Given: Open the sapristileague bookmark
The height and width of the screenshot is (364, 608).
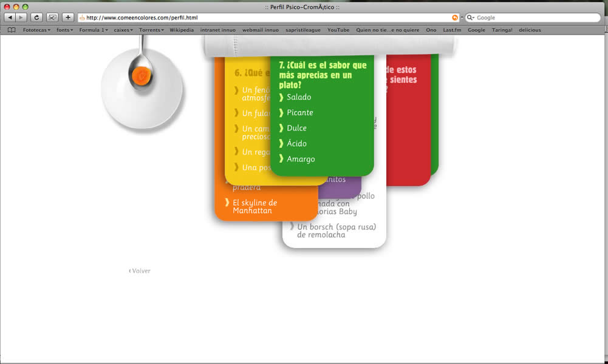Looking at the screenshot, I should tap(303, 30).
